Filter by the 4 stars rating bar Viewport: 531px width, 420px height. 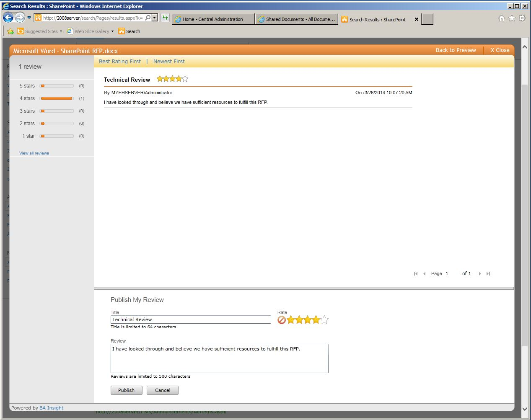click(x=57, y=98)
